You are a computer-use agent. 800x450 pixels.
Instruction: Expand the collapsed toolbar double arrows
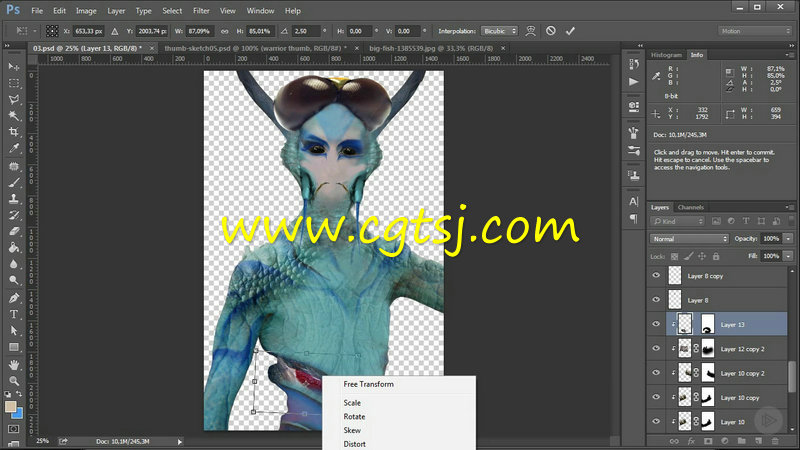click(7, 46)
